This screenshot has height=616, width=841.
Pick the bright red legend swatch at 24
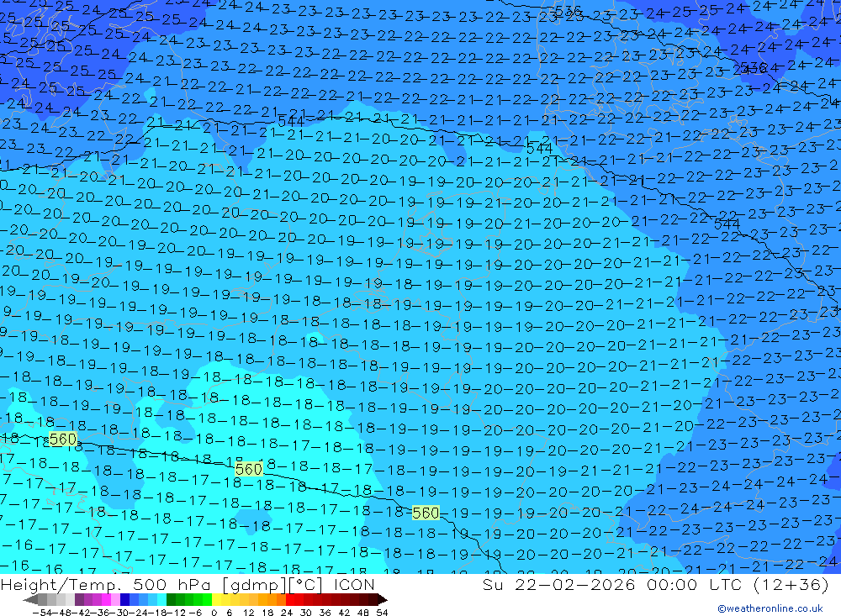click(290, 599)
